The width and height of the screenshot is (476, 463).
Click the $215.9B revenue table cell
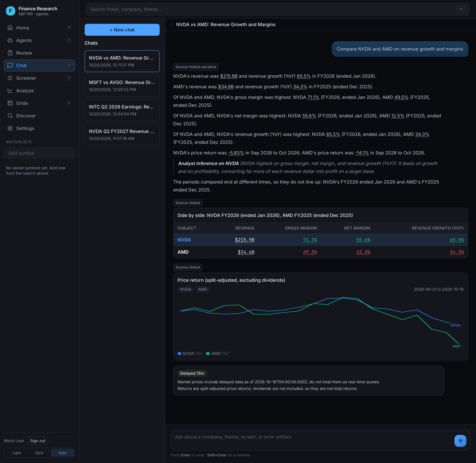tap(245, 240)
